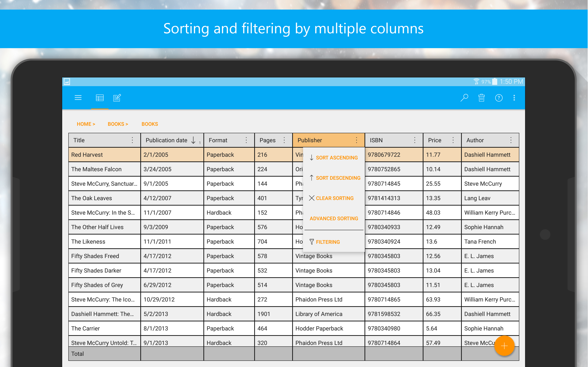Tap the Wi-Fi status icon
Image resolution: width=588 pixels, height=367 pixels.
(476, 82)
